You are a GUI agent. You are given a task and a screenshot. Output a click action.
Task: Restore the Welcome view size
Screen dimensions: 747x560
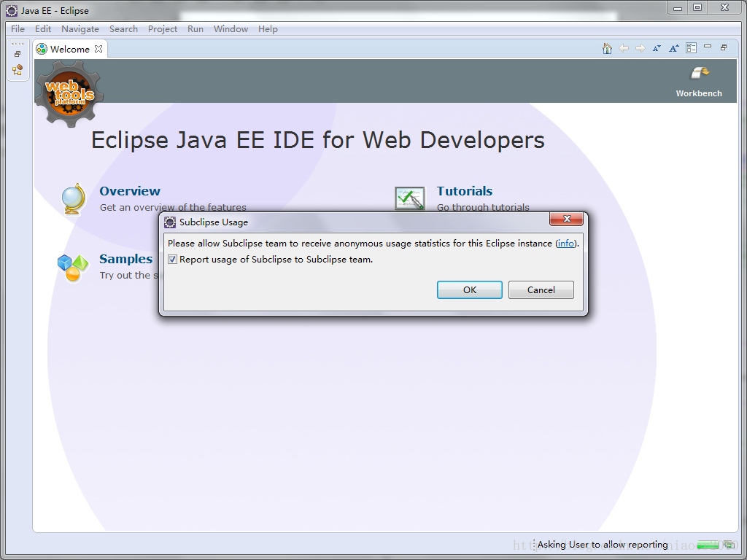[724, 47]
